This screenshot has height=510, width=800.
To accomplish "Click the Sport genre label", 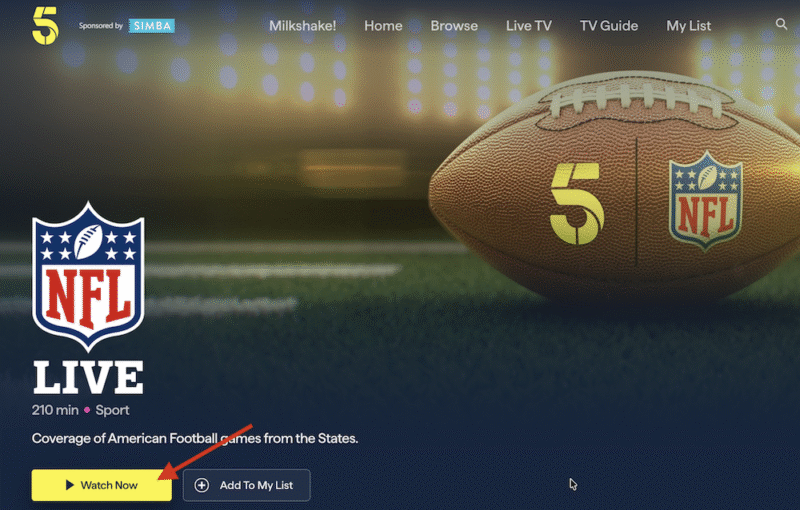I will [112, 410].
